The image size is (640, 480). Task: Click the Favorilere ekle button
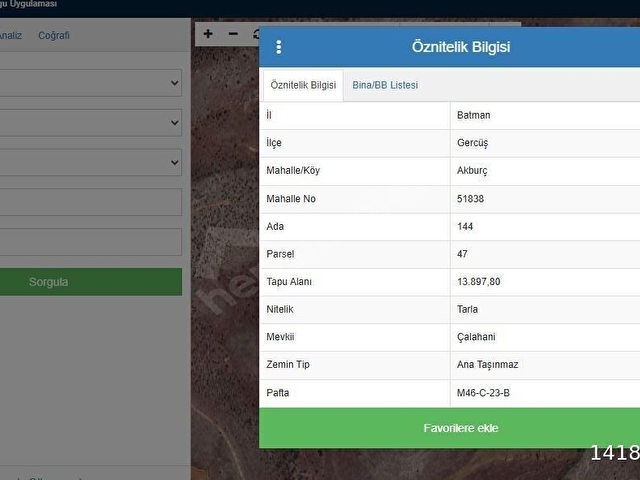450,428
